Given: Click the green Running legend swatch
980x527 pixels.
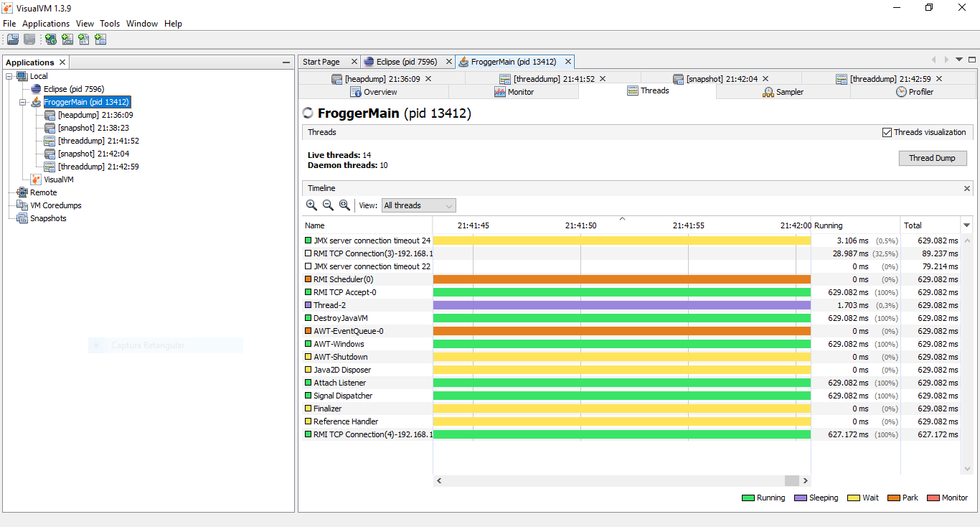Looking at the screenshot, I should pyautogui.click(x=748, y=498).
